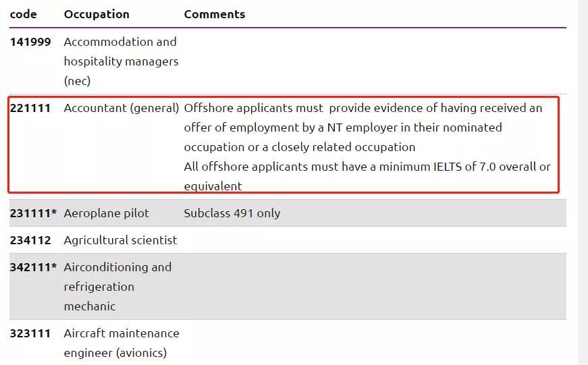
Task: Click 'Aircraft maintenance engineer (avionics)' occupation
Action: (x=122, y=343)
